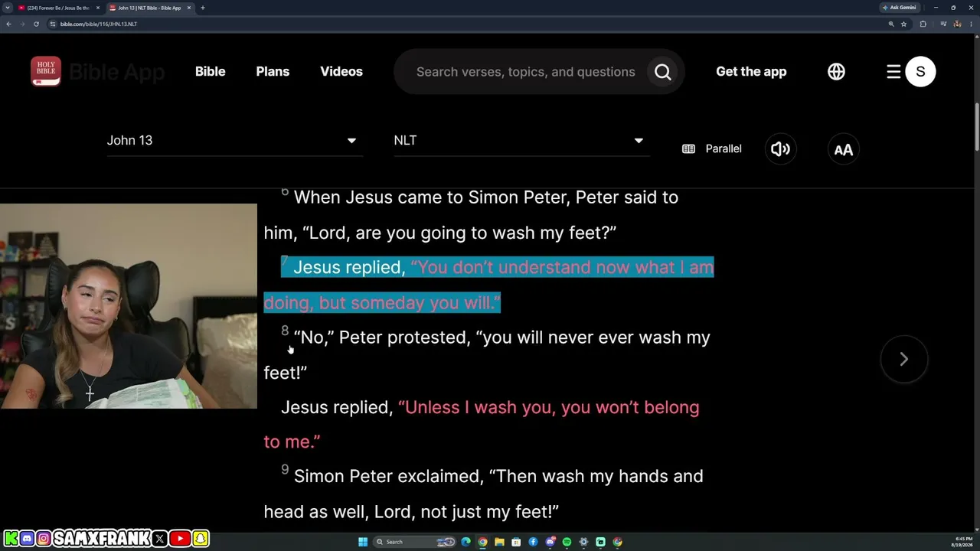Open File Explorer from taskbar
Viewport: 980px width, 551px height.
(x=499, y=542)
